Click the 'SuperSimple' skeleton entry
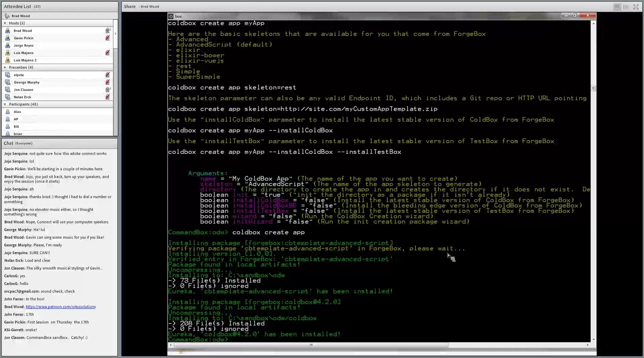 (198, 77)
